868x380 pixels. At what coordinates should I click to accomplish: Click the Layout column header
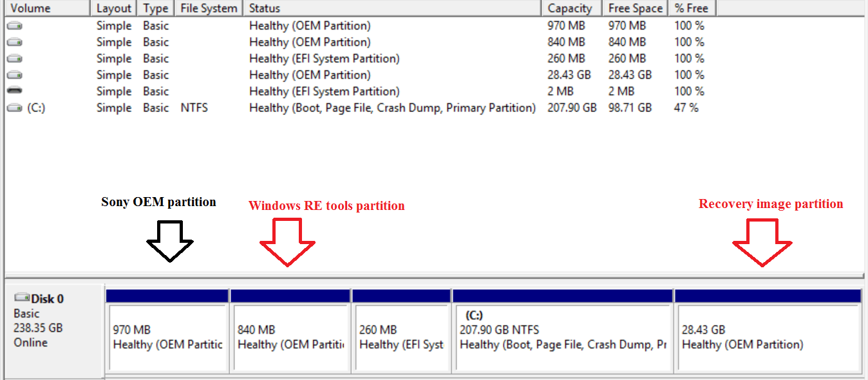click(113, 8)
